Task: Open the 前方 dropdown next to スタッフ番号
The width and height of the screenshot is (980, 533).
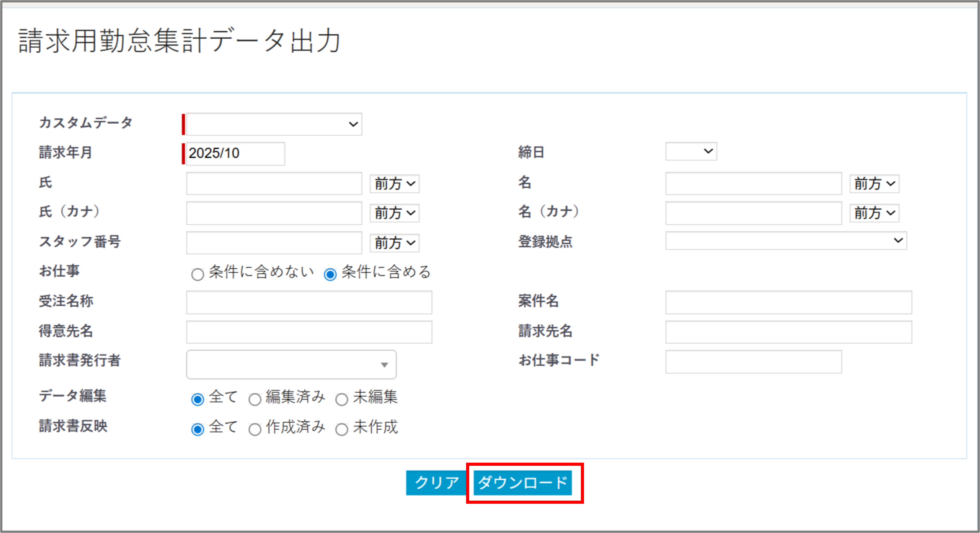Action: pos(394,243)
